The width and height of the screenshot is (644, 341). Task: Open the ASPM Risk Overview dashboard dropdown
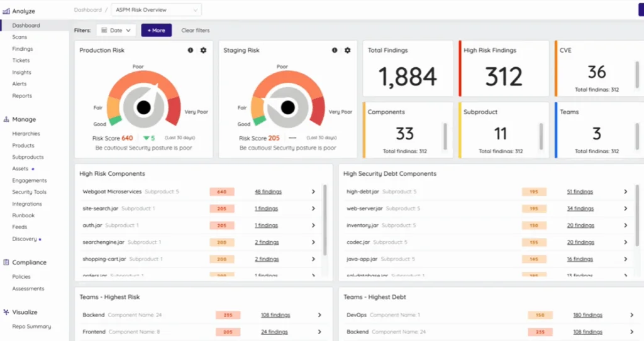click(157, 10)
